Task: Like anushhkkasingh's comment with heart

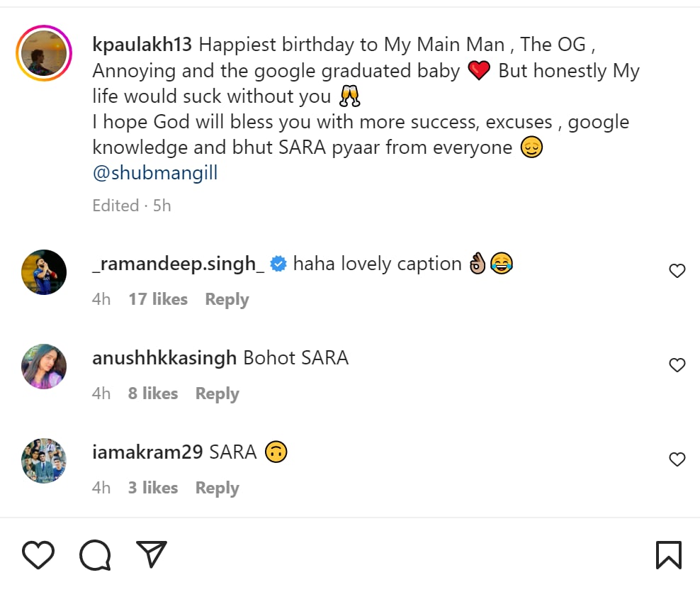Action: click(x=677, y=365)
